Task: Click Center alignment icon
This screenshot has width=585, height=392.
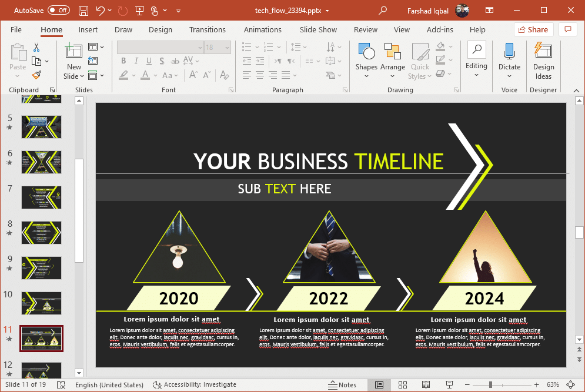Action: 260,75
